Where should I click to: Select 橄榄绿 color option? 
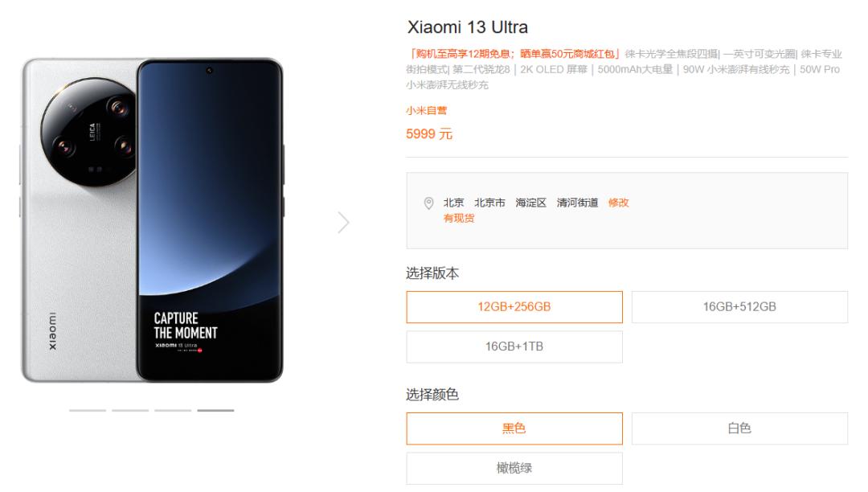514,468
